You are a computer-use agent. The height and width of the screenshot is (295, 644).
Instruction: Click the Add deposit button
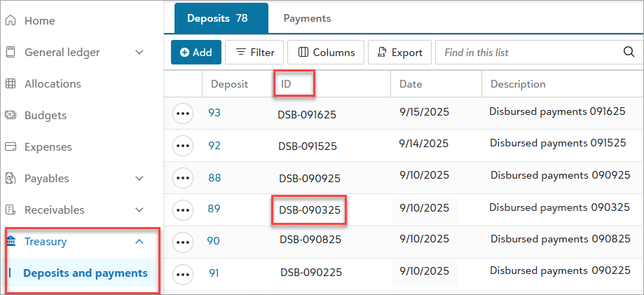point(196,53)
